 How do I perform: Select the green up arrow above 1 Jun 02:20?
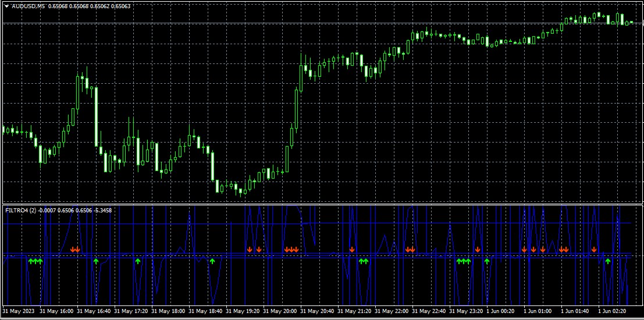point(608,261)
